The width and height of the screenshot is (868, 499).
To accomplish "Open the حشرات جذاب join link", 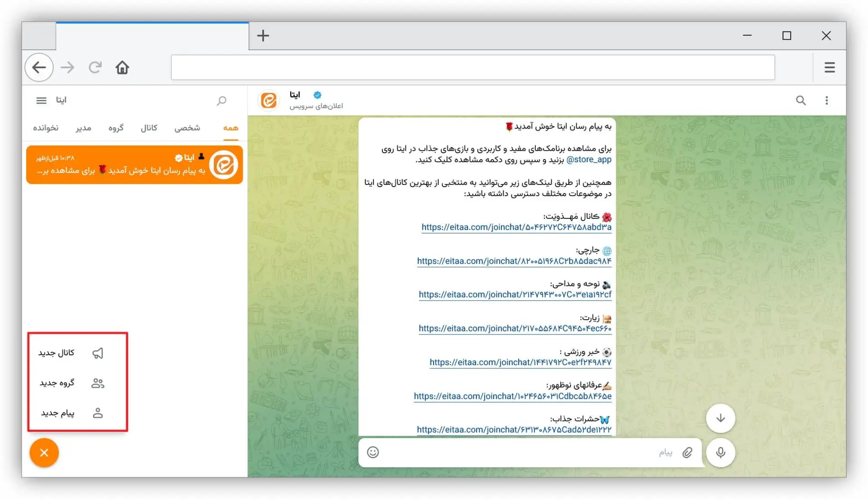I will pos(514,429).
